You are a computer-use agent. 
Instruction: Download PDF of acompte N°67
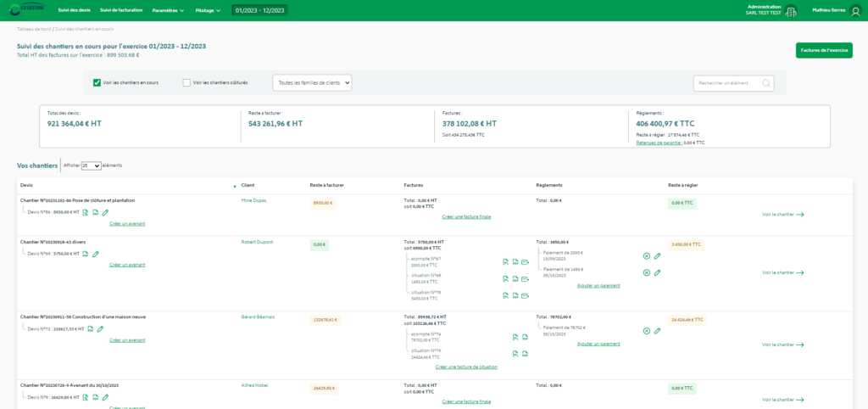pyautogui.click(x=515, y=262)
